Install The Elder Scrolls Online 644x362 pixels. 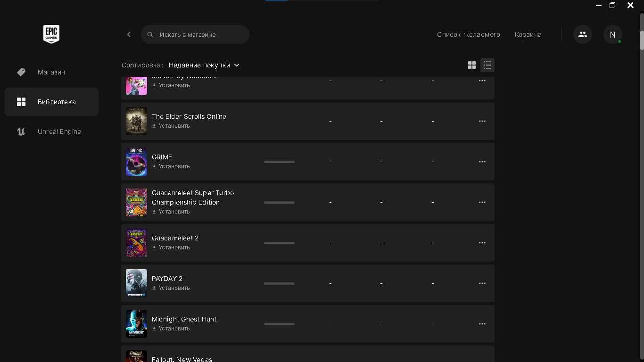click(171, 126)
